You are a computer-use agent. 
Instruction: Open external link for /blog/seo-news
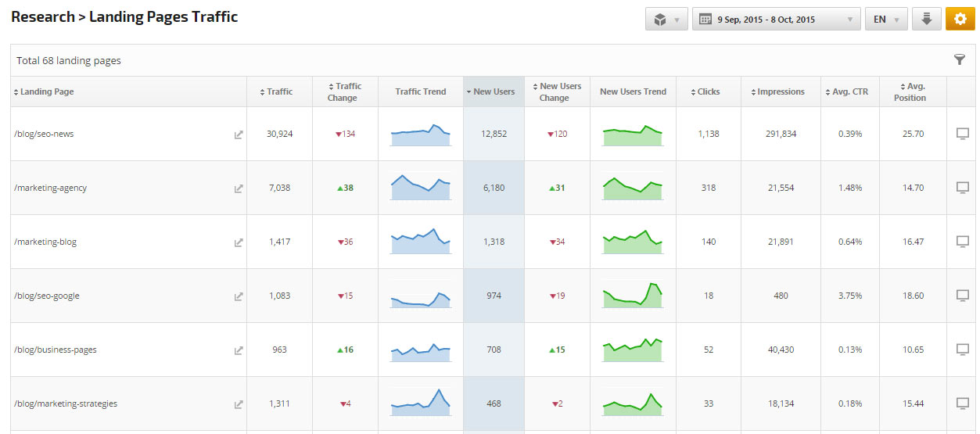tap(239, 135)
